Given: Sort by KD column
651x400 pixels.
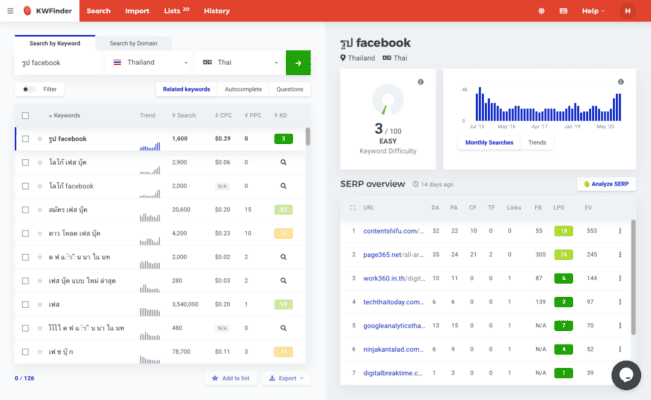Looking at the screenshot, I should pos(281,115).
